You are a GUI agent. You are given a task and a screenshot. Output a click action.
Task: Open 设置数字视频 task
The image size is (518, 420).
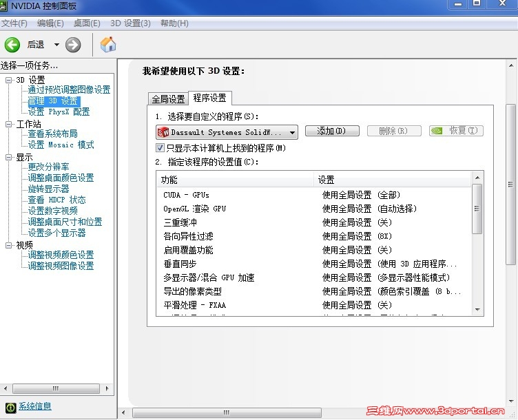pyautogui.click(x=52, y=211)
